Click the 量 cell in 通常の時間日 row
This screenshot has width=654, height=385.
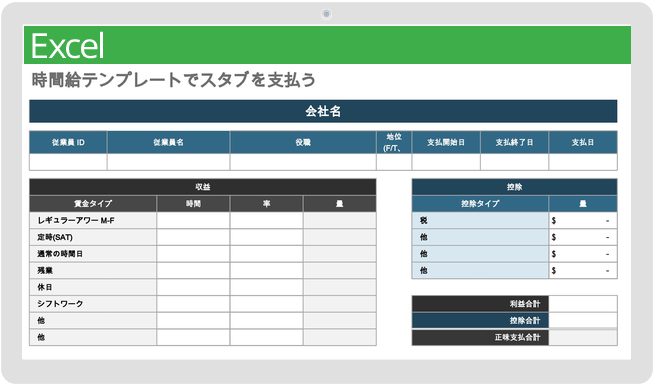[x=340, y=254]
